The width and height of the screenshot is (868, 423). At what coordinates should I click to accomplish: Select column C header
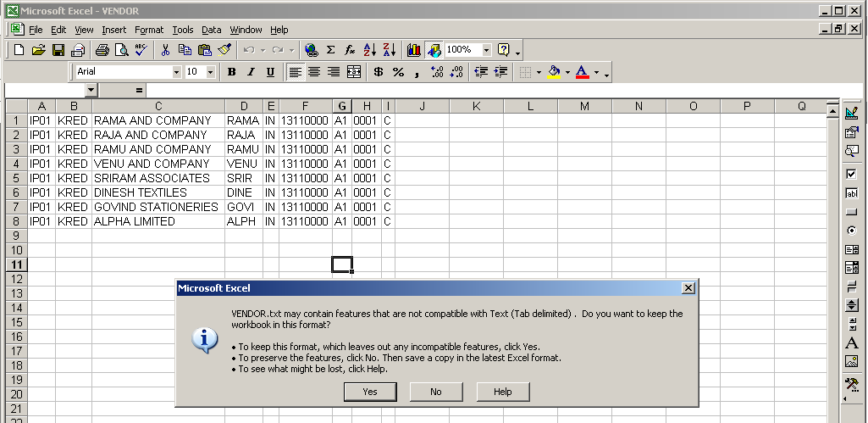tap(158, 106)
